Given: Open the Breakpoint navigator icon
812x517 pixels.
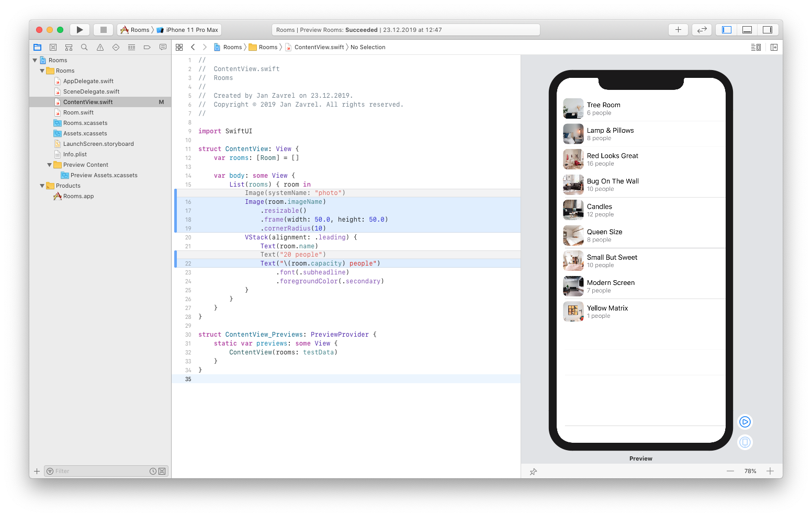Looking at the screenshot, I should (x=147, y=47).
